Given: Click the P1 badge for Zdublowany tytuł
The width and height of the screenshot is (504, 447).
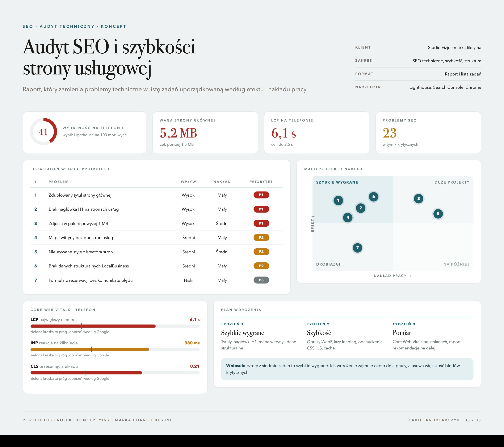Looking at the screenshot, I should click(x=261, y=195).
